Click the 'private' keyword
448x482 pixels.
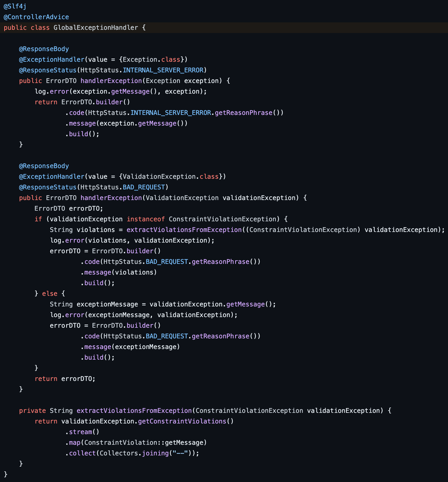click(32, 411)
